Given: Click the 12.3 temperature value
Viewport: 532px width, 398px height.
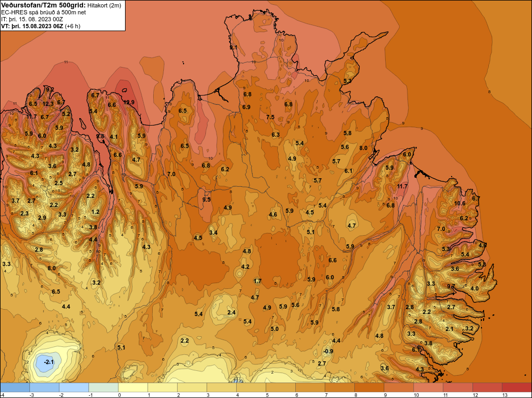Looking at the screenshot, I should [x=48, y=104].
